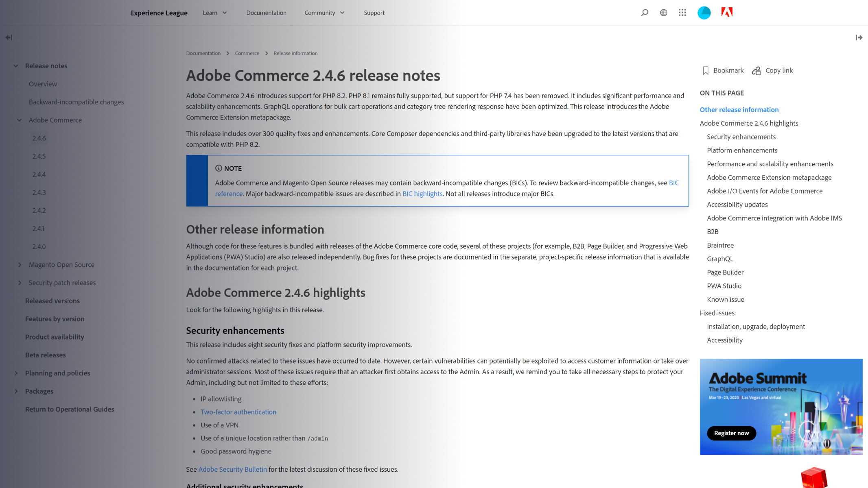Jump to Adobe Commerce 2.4.6 highlights
868x488 pixels.
749,123
